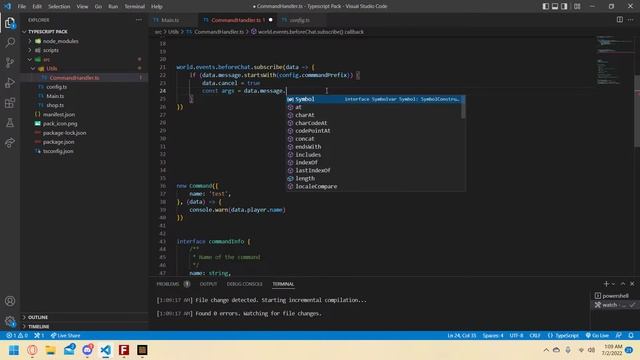This screenshot has height=360, width=640.
Task: Click Live Share in status bar
Action: pos(65,336)
